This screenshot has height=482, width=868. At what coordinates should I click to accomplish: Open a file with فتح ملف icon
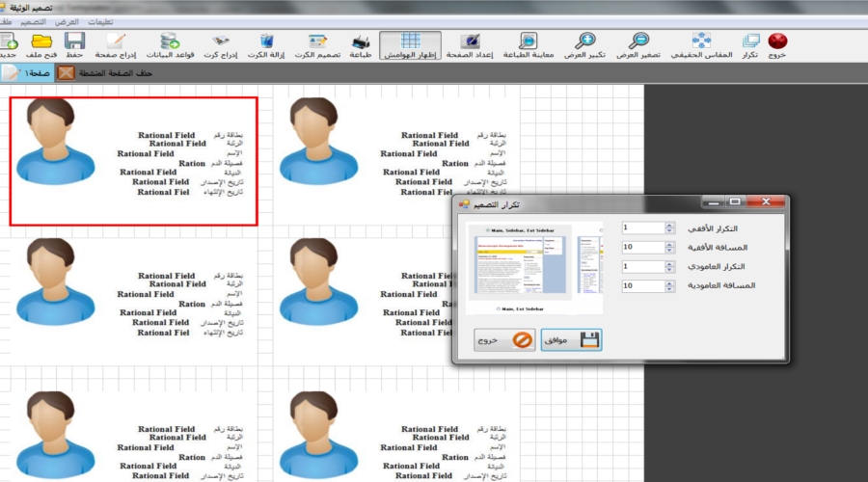point(41,40)
